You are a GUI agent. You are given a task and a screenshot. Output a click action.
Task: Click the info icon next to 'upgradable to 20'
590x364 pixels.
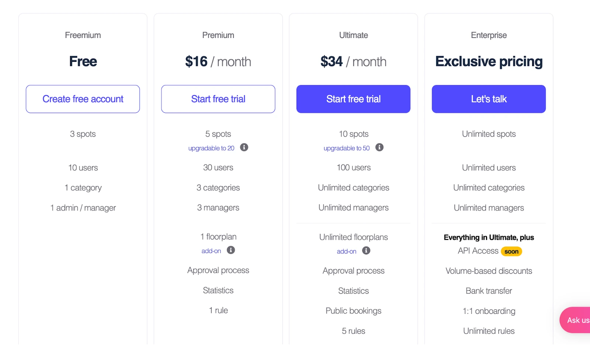click(244, 148)
